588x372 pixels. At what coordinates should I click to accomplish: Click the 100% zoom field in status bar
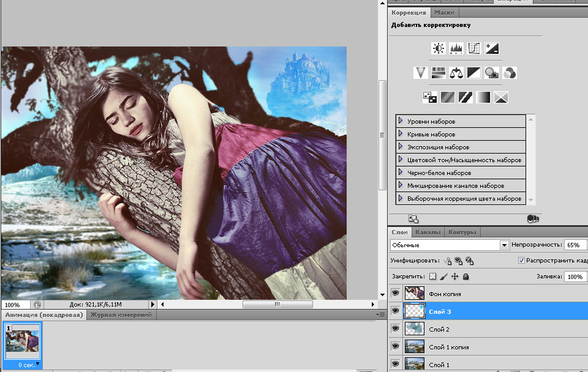click(x=15, y=305)
